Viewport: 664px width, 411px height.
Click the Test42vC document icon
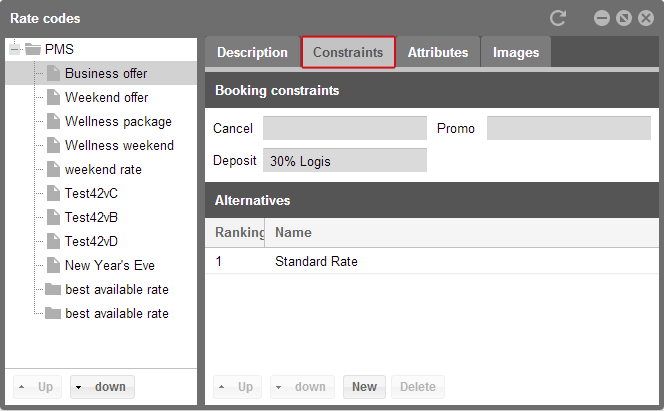point(53,193)
